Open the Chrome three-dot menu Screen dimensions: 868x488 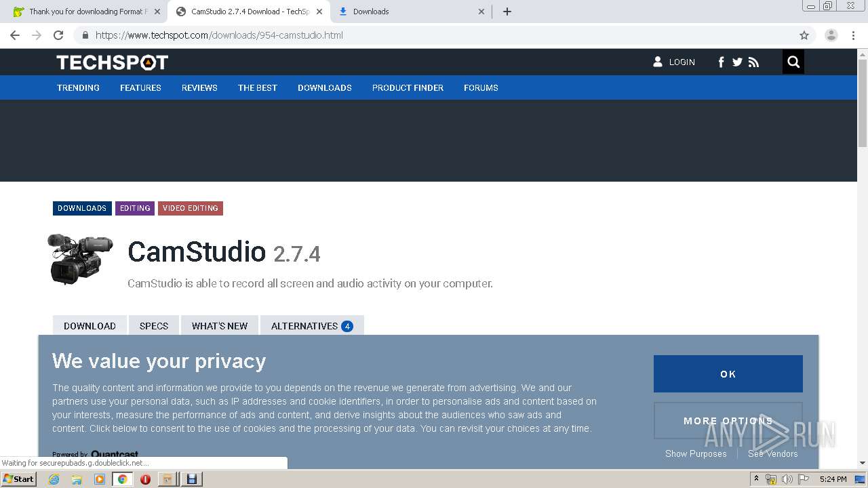point(853,35)
